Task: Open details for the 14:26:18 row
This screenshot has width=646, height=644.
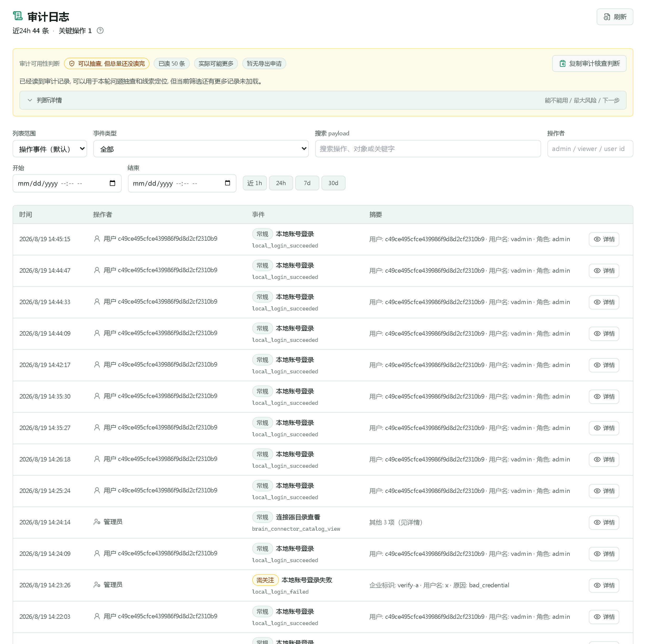Action: [604, 459]
